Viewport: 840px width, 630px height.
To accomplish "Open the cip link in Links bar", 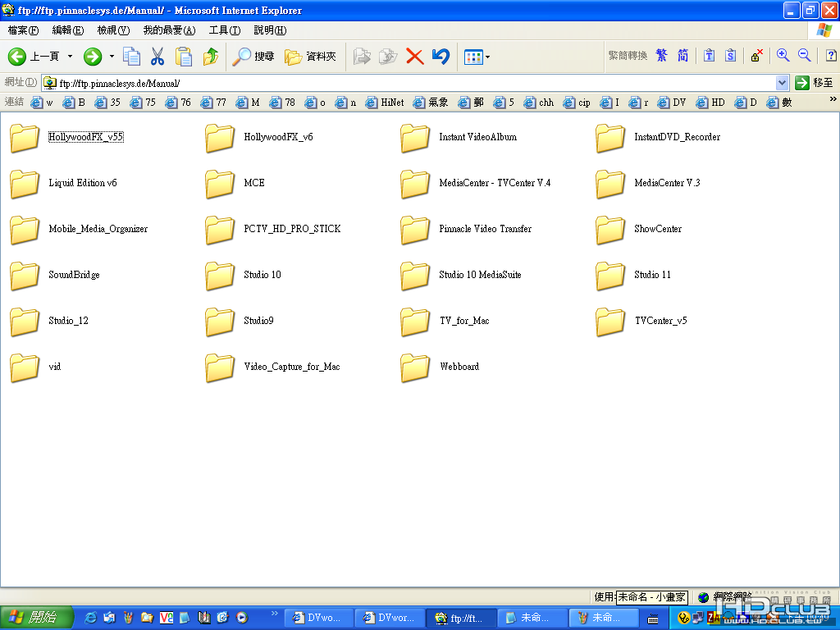I will pos(577,103).
